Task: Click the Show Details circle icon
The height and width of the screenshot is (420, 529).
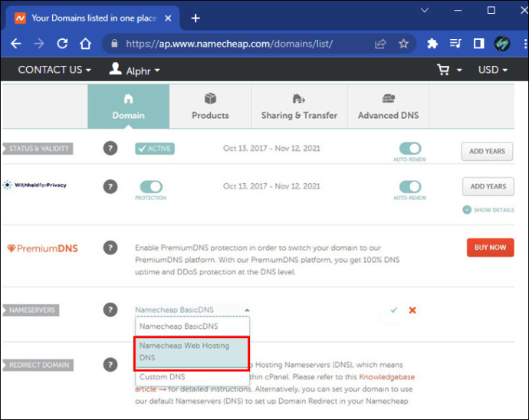Action: point(467,210)
